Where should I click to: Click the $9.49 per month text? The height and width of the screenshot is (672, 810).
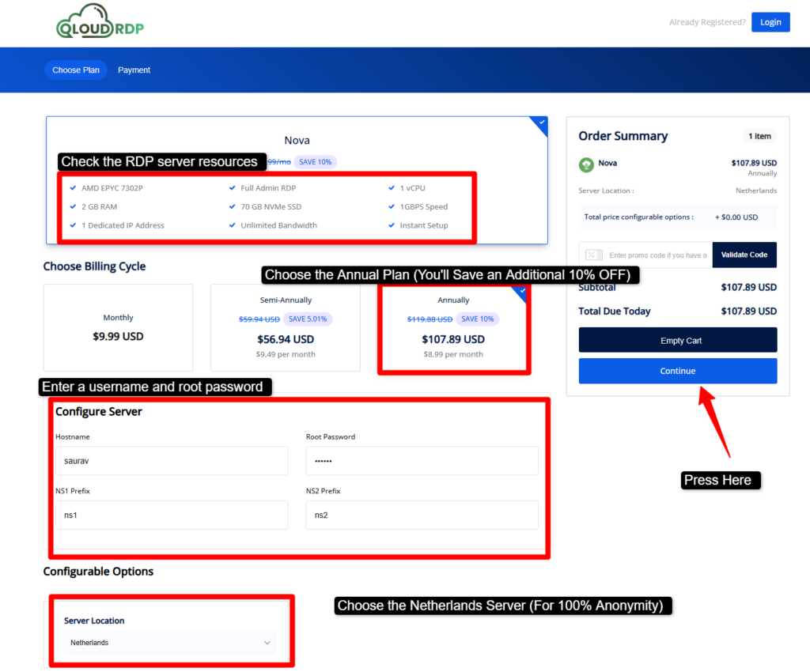click(286, 355)
